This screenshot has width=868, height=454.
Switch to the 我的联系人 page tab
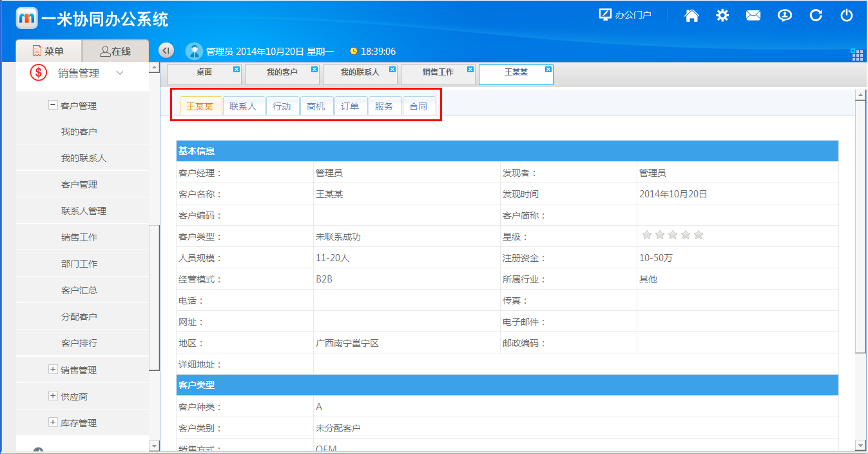(x=360, y=74)
